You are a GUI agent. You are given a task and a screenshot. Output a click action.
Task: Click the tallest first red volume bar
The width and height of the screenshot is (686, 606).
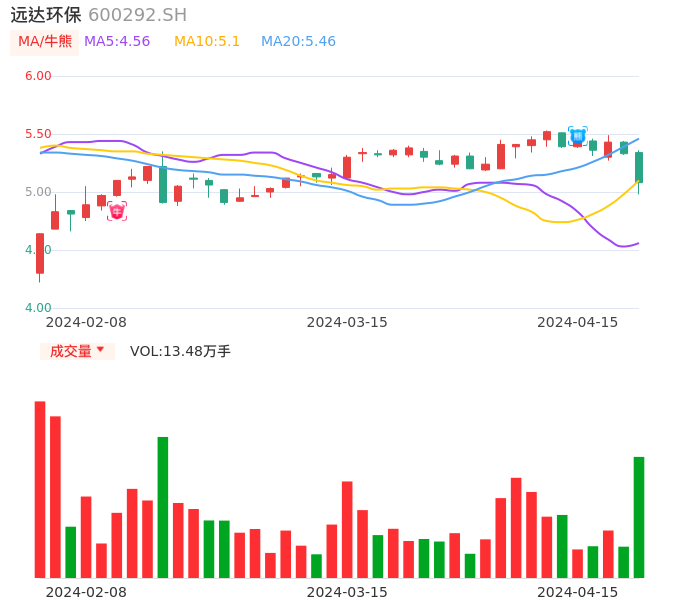click(40, 490)
